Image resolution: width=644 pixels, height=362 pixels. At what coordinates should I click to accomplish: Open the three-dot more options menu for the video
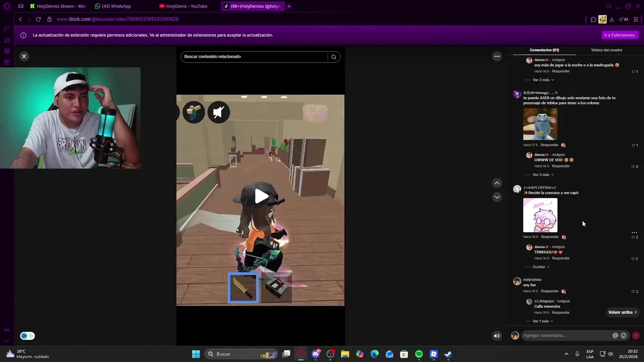click(x=497, y=56)
